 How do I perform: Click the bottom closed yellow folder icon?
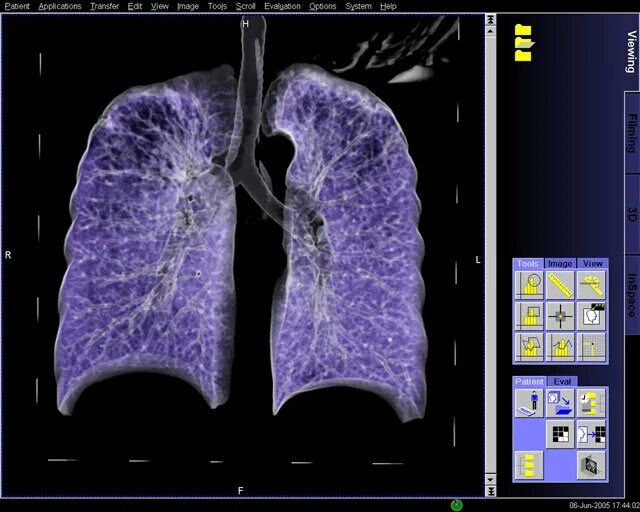tap(523, 55)
